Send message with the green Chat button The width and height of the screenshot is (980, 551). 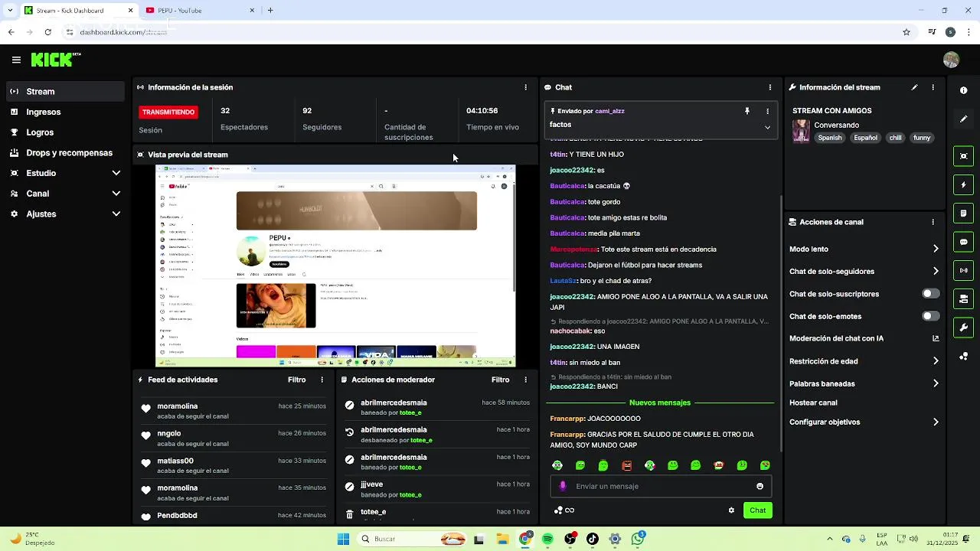[x=757, y=510]
